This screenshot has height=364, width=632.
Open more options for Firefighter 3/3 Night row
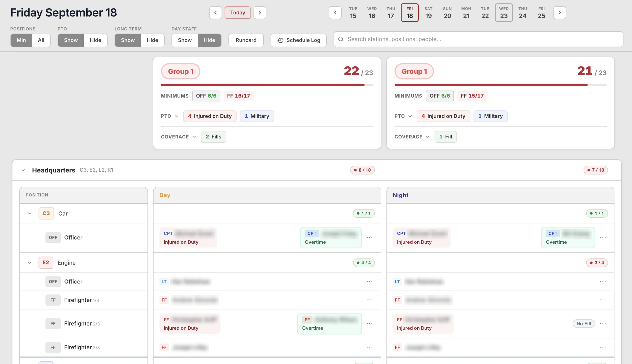[x=603, y=347]
